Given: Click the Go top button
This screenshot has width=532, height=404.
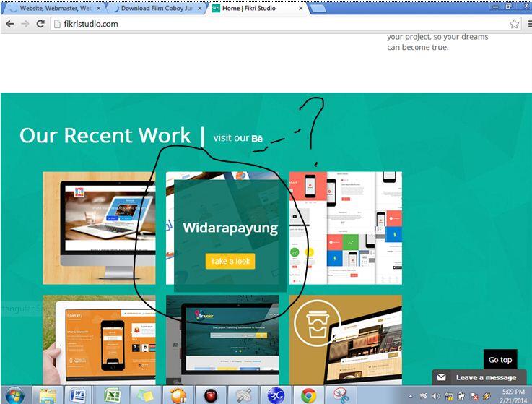Looking at the screenshot, I should tap(500, 359).
